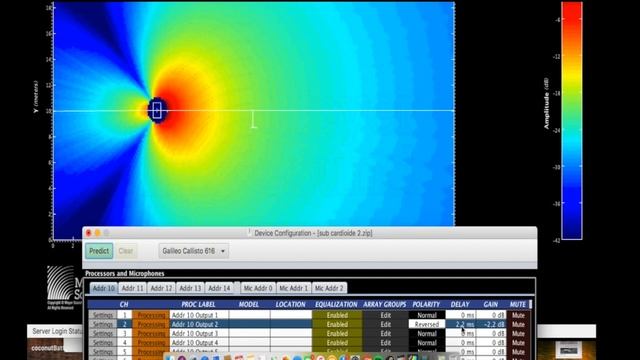Click the microphone marker in the prediction plot

253,119
